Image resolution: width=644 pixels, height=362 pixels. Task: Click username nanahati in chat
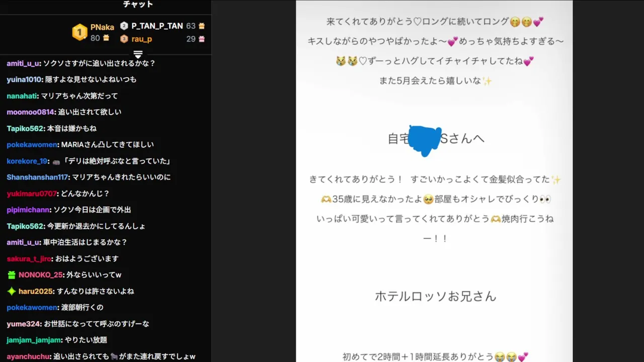tap(22, 96)
